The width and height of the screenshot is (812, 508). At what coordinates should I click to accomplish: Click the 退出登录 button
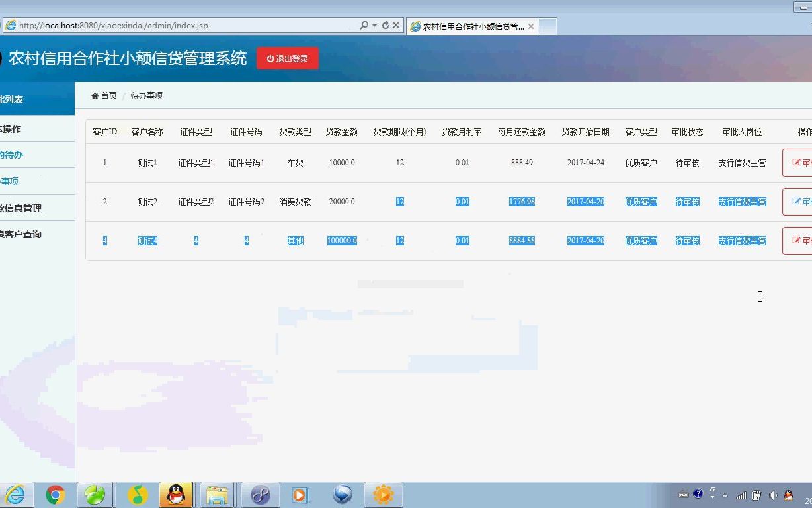pos(287,58)
